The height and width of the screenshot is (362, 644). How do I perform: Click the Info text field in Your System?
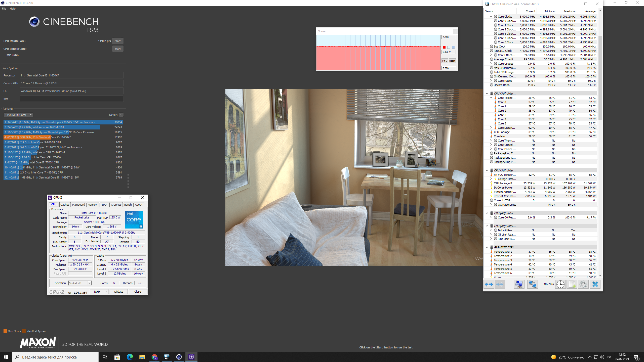click(x=71, y=99)
